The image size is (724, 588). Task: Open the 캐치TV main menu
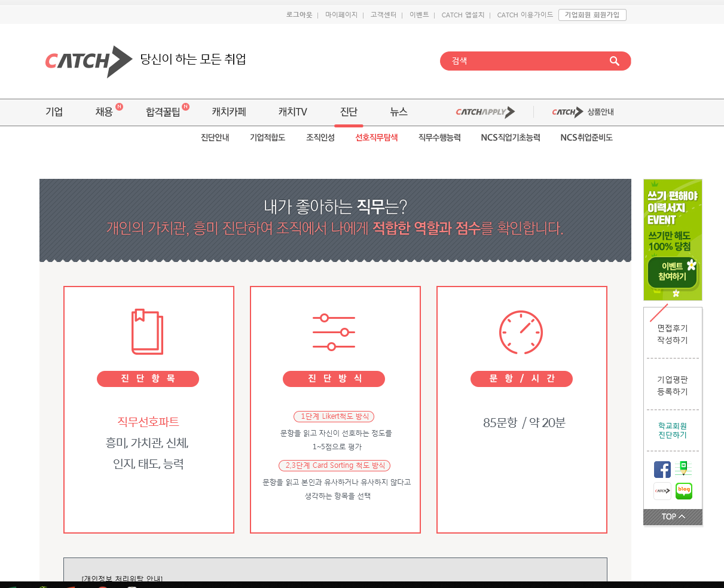[x=292, y=112]
